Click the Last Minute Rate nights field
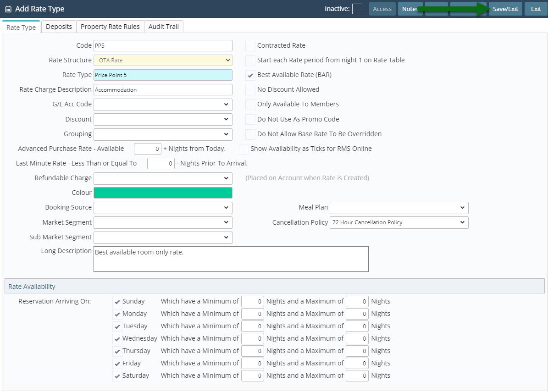 coord(161,164)
